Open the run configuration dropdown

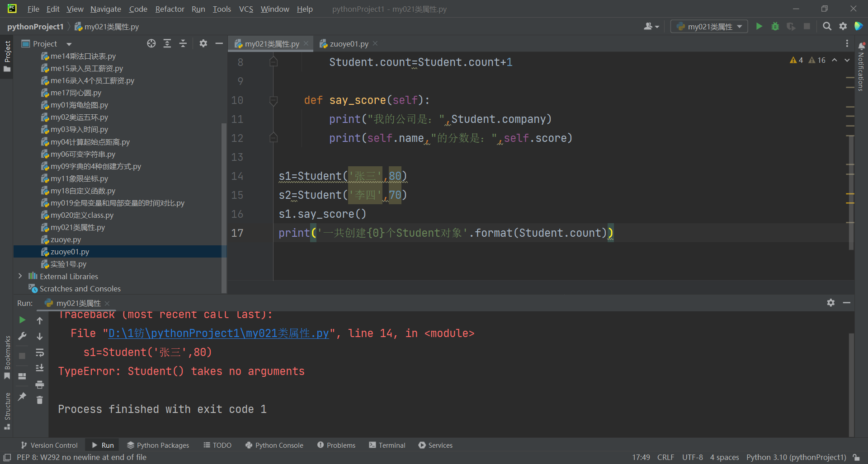(709, 27)
